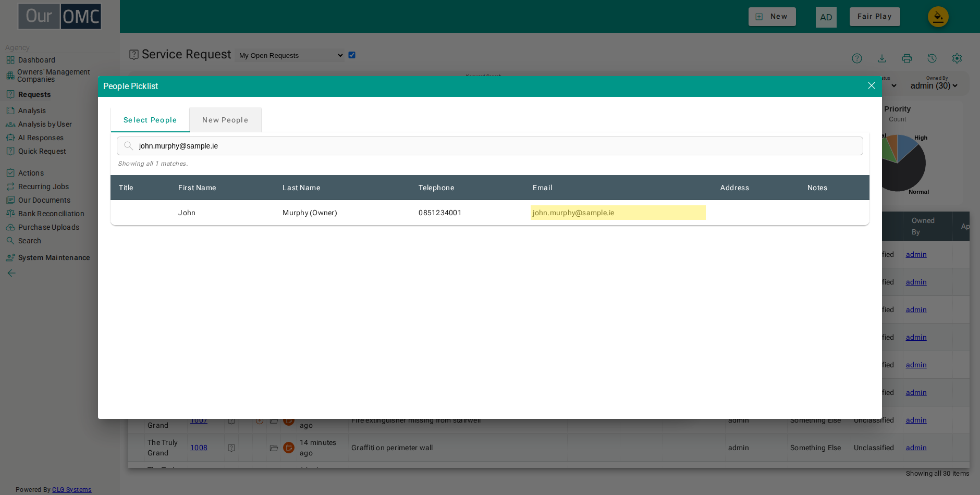Open Actions in the sidebar
Image resolution: width=980 pixels, height=495 pixels.
pyautogui.click(x=31, y=173)
